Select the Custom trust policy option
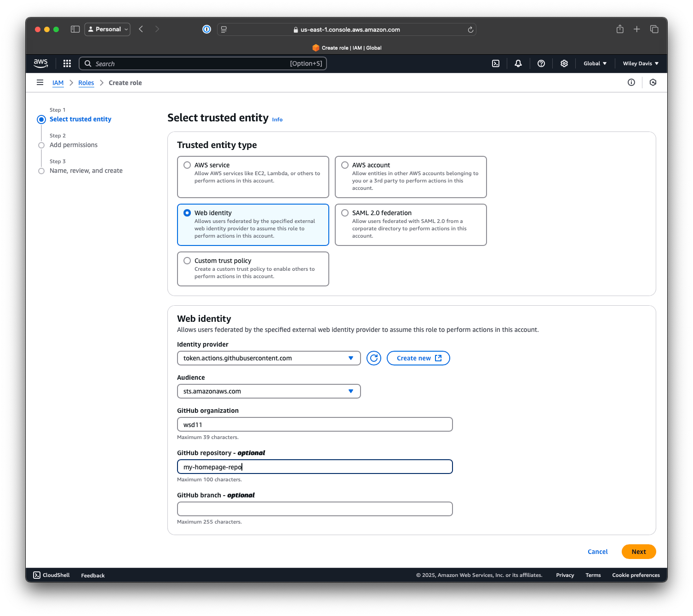693x616 pixels. click(x=187, y=261)
